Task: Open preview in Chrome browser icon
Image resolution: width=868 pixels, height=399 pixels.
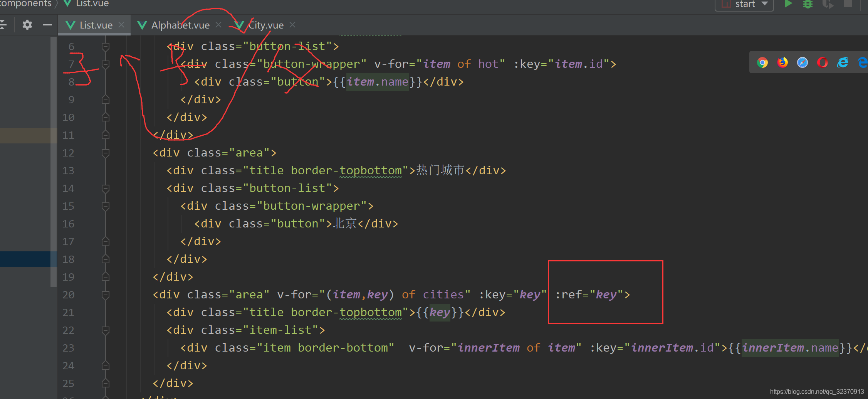Action: click(x=762, y=62)
